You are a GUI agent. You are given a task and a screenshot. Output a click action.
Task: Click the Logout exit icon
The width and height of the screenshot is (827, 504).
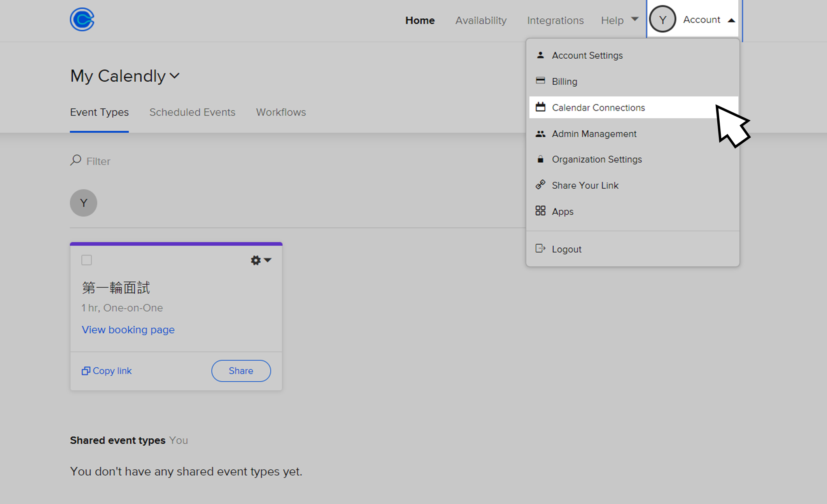pyautogui.click(x=540, y=248)
